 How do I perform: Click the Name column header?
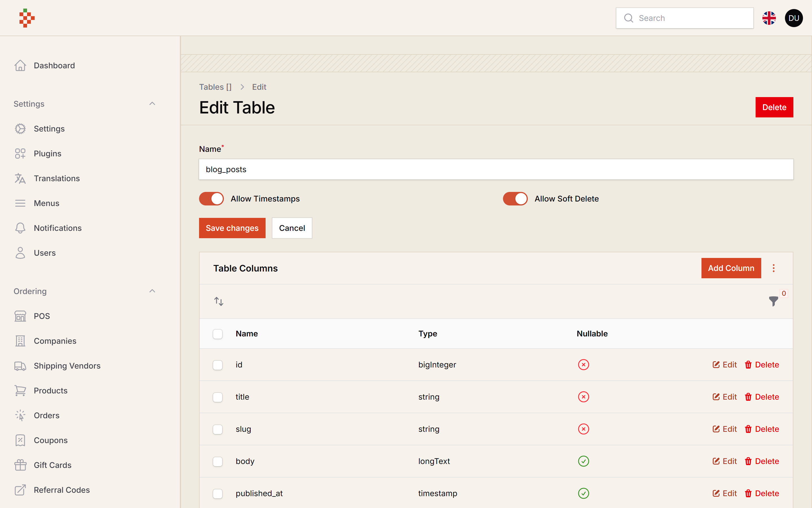(x=247, y=334)
